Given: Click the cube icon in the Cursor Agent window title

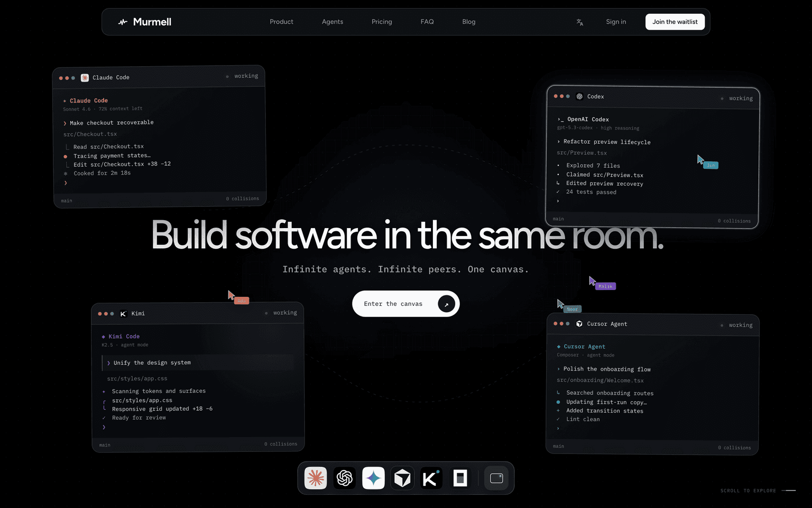Looking at the screenshot, I should [579, 324].
